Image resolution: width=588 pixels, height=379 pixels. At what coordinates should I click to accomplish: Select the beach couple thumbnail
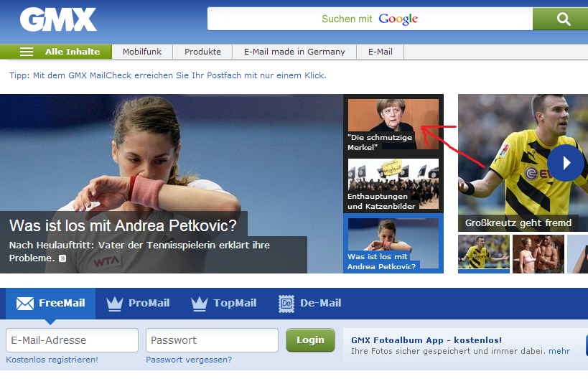click(538, 254)
